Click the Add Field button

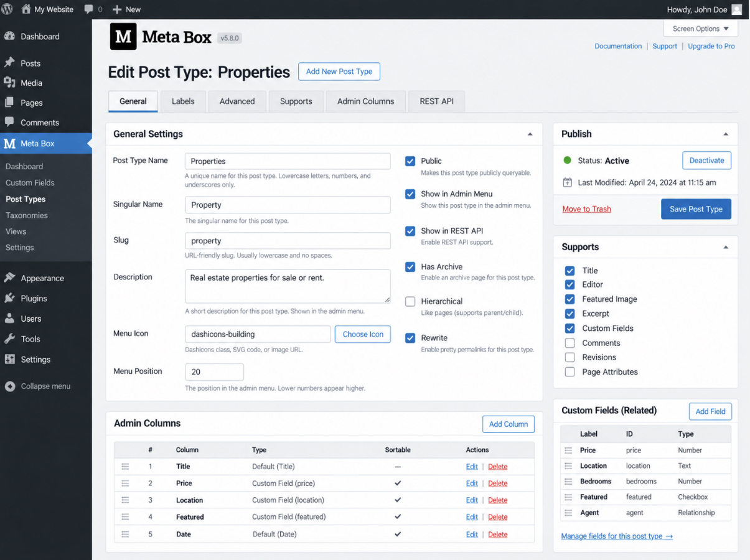point(711,411)
